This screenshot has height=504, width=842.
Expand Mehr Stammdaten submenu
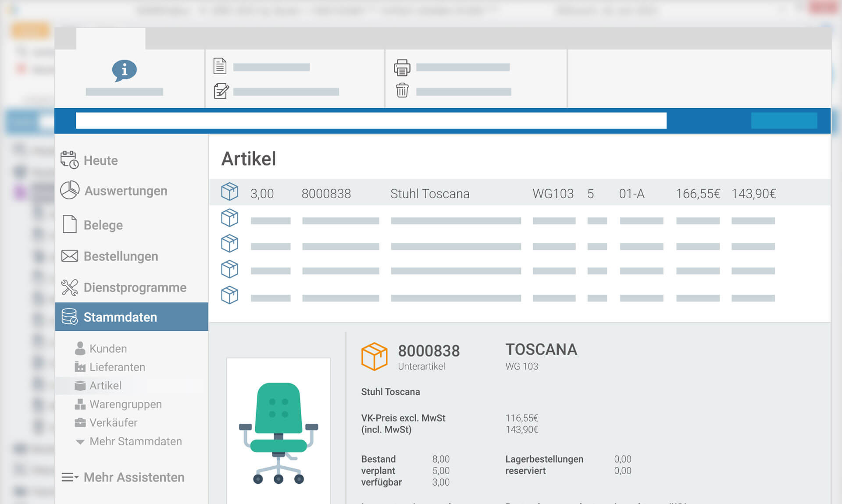click(x=135, y=441)
